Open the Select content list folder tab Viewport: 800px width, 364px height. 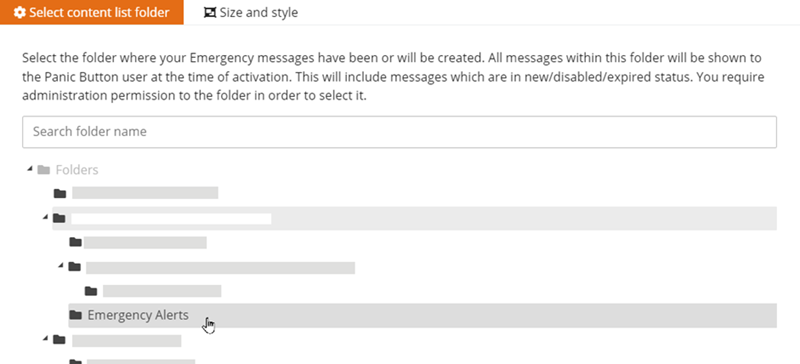pos(91,12)
